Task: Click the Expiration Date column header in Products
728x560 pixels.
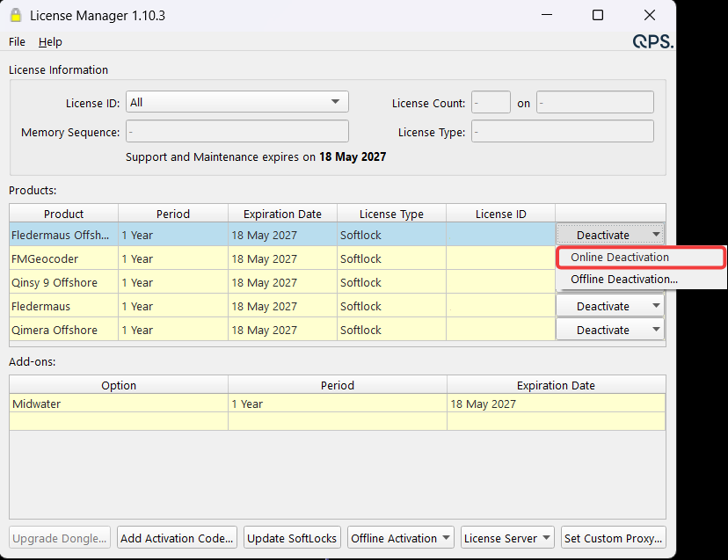Action: (282, 214)
